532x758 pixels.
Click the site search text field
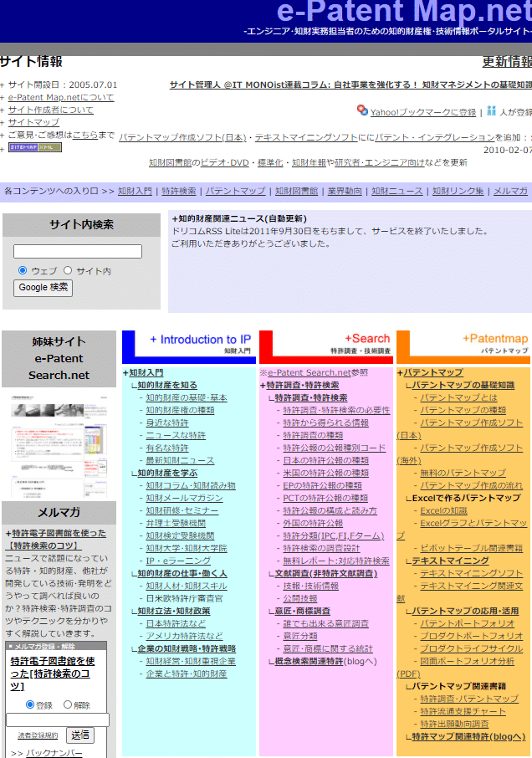click(78, 251)
